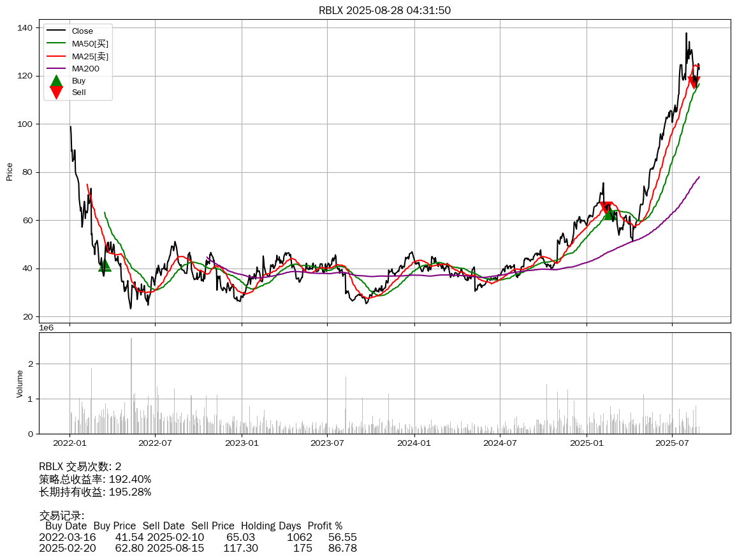Click the 2024-01 x-axis date label
The image size is (737, 560).
tap(414, 443)
